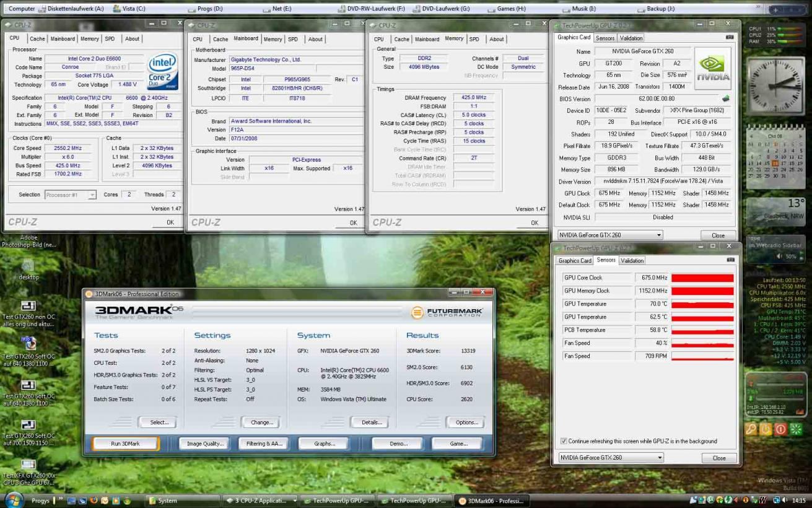
Task: Open the Memory tab in the CPU-Z CPU window
Action: (x=90, y=38)
